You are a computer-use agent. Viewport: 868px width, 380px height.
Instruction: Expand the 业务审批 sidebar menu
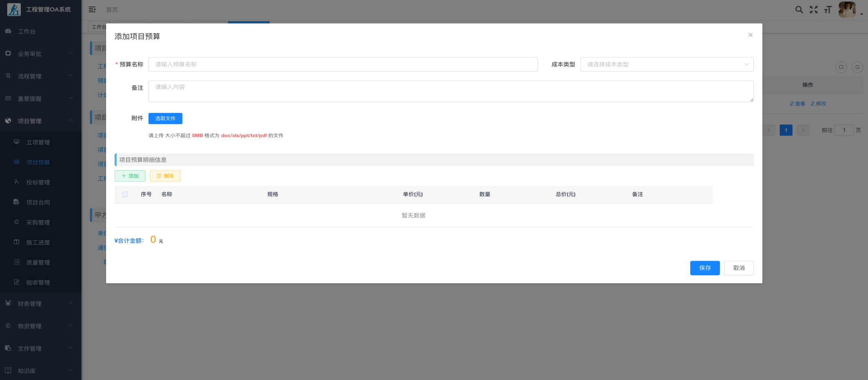click(40, 54)
